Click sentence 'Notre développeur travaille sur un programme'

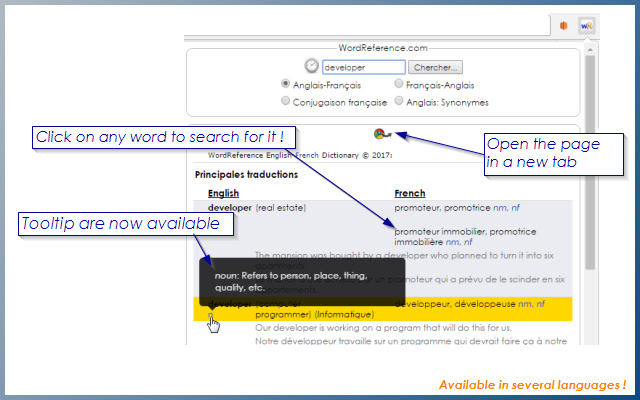pyautogui.click(x=411, y=341)
